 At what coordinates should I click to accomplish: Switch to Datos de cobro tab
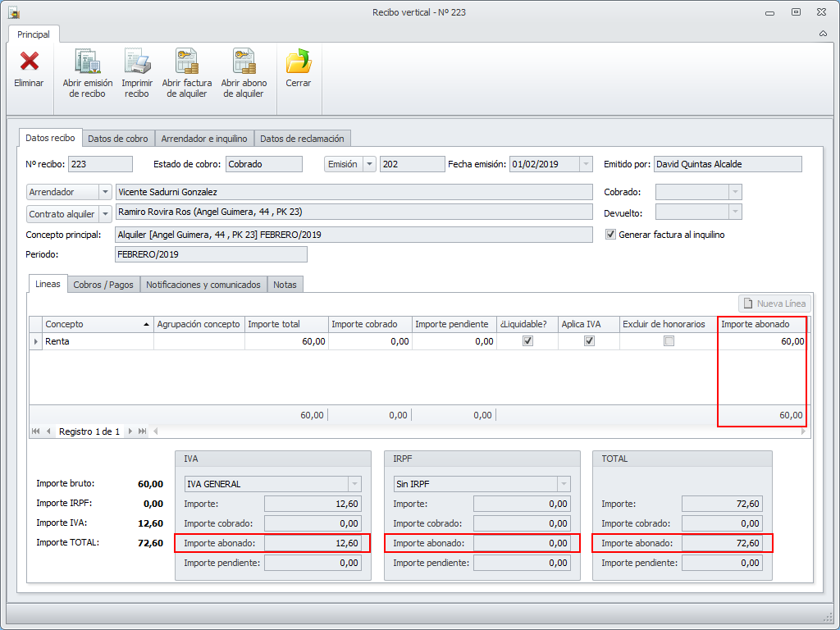(x=118, y=139)
